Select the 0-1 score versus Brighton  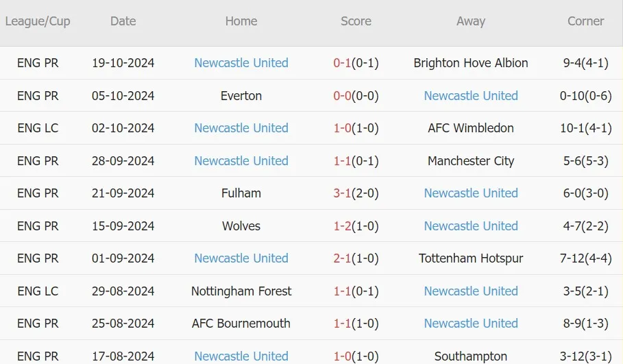(x=342, y=63)
